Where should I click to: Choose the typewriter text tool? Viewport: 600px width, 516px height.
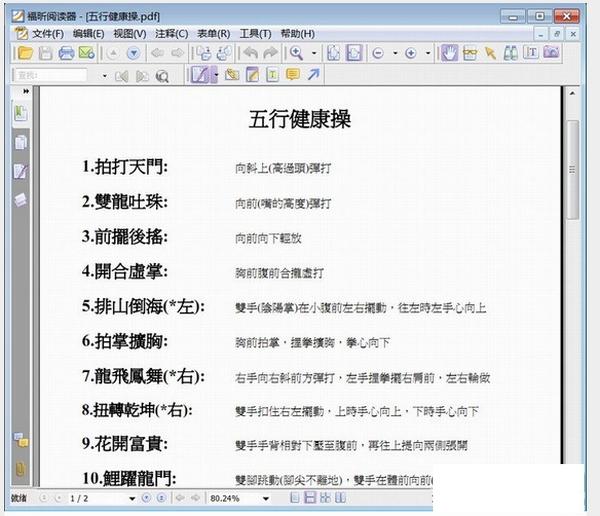pyautogui.click(x=272, y=75)
